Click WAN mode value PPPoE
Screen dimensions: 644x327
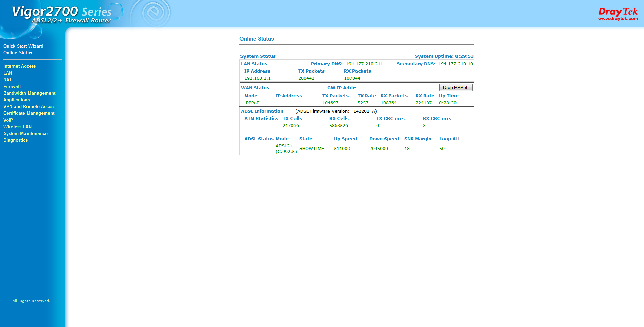253,103
